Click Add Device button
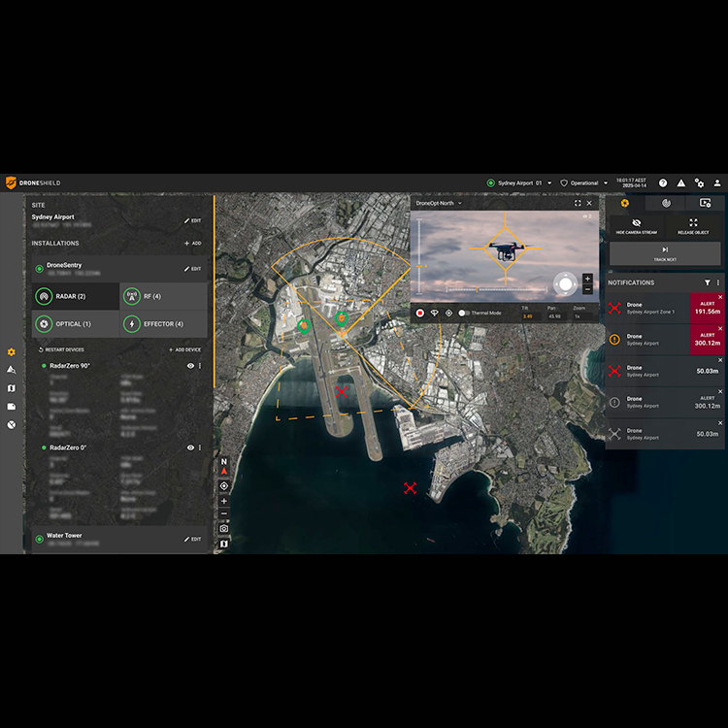Viewport: 728px width, 728px height. [184, 349]
